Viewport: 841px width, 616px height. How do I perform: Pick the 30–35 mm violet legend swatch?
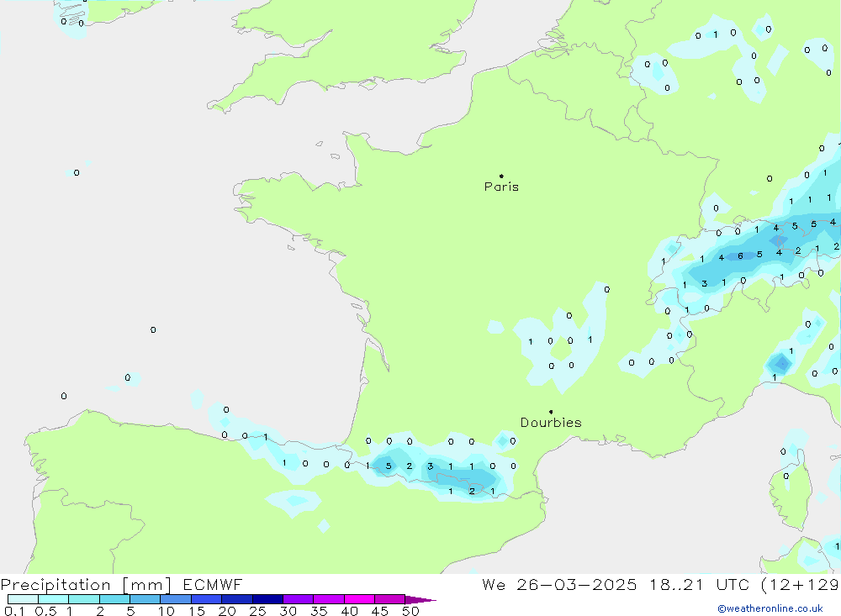pyautogui.click(x=299, y=599)
